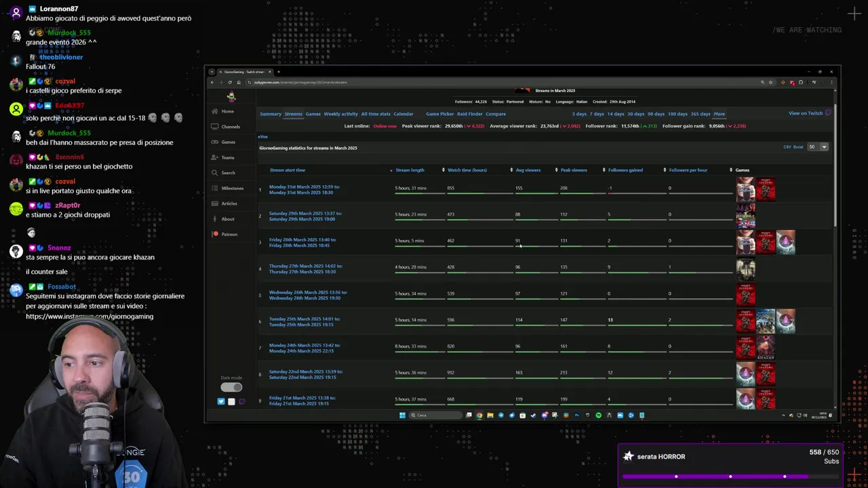Open the View on Twitch link
868x488 pixels.
pos(806,113)
